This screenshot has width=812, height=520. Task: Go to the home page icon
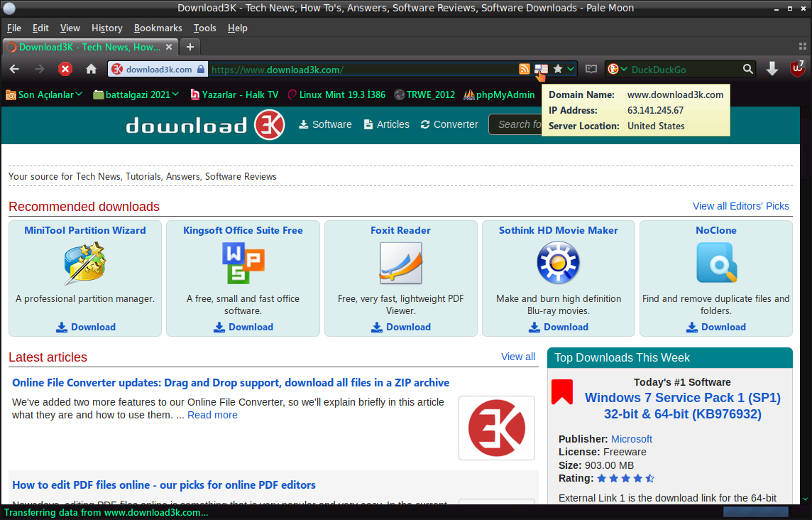point(91,69)
